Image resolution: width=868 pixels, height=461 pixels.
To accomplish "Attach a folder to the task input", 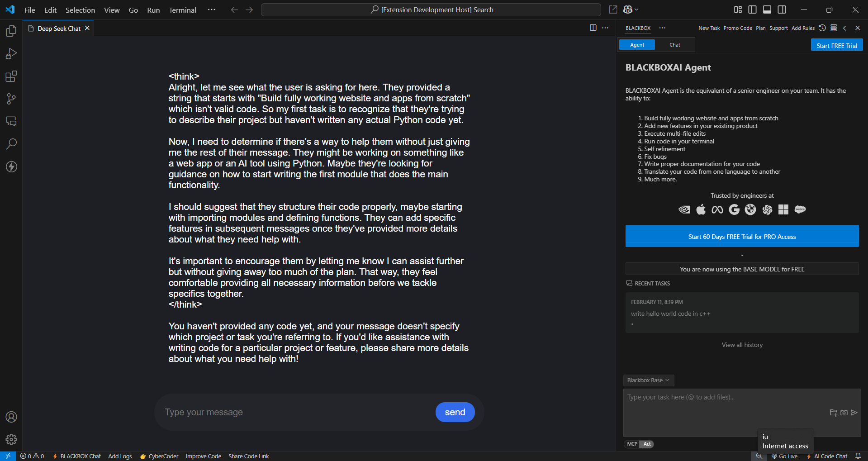I will [834, 413].
